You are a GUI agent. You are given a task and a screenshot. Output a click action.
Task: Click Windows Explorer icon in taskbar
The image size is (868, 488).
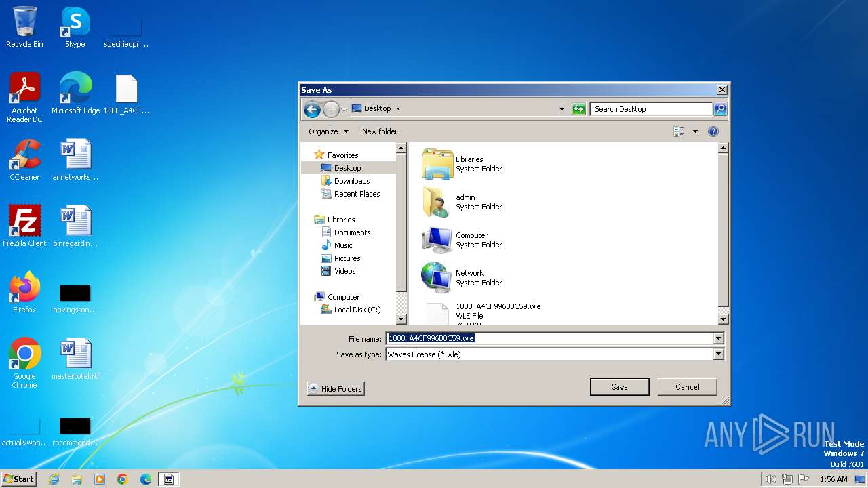coord(77,479)
